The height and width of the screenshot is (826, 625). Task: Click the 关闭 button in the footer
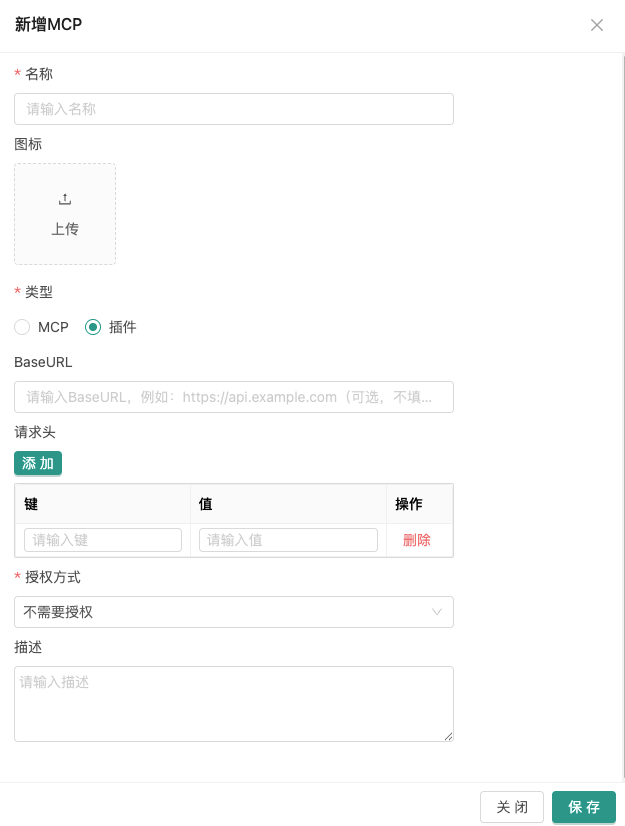coord(512,807)
